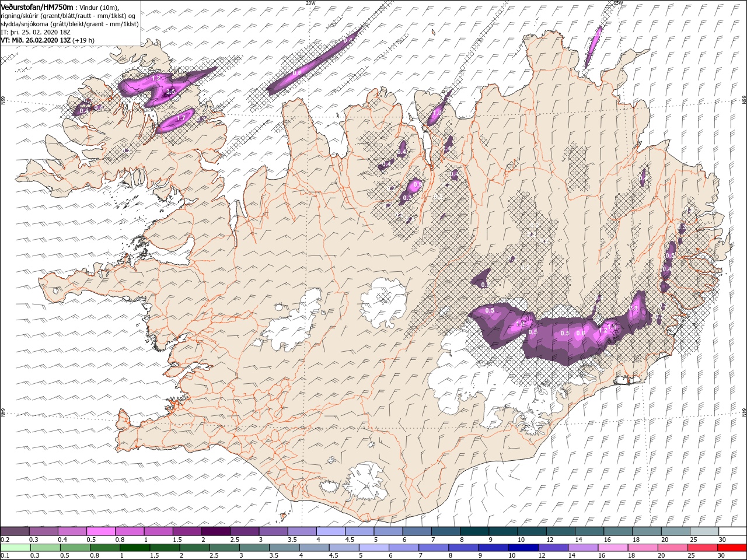Click the pale grey top swatch between 25 and 30

pyautogui.click(x=704, y=531)
